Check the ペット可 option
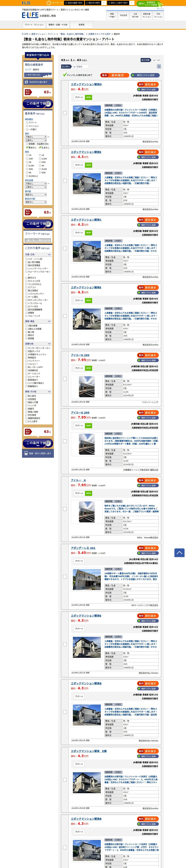 [26, 405]
